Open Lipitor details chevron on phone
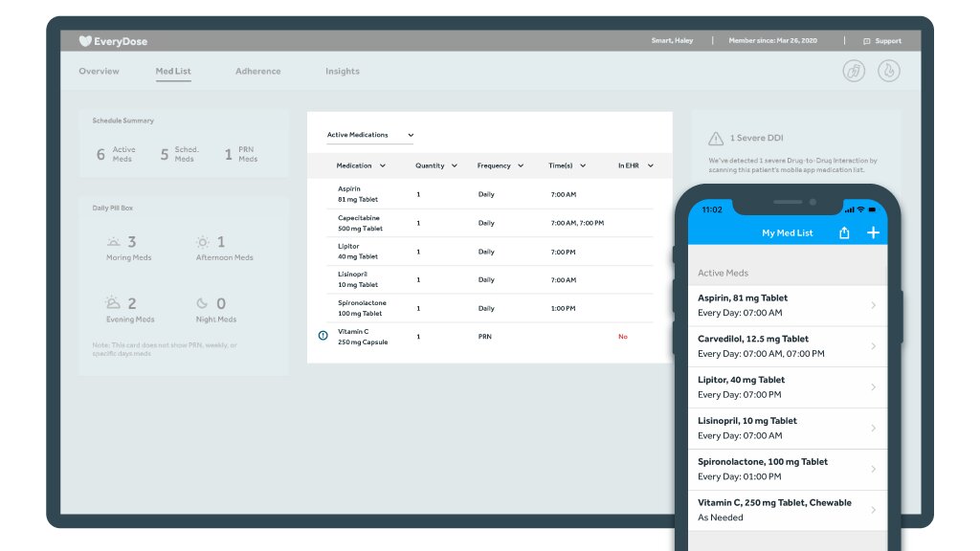This screenshot has height=551, width=980. (x=873, y=387)
